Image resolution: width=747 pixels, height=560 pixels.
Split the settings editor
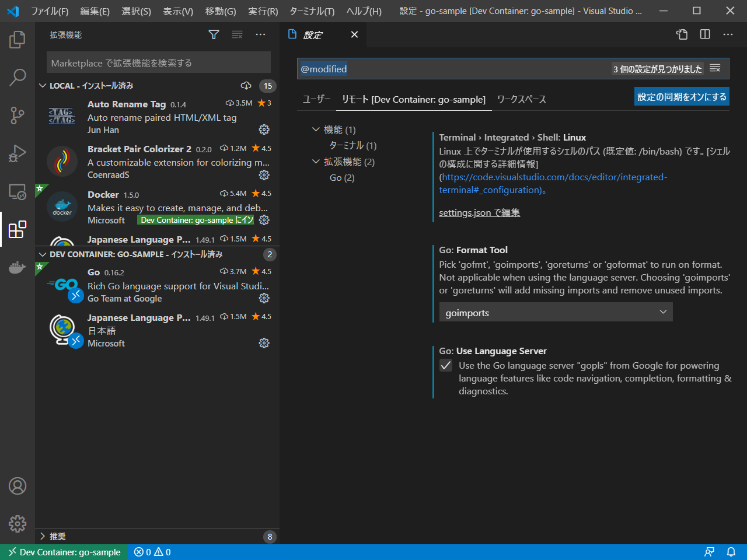click(704, 34)
